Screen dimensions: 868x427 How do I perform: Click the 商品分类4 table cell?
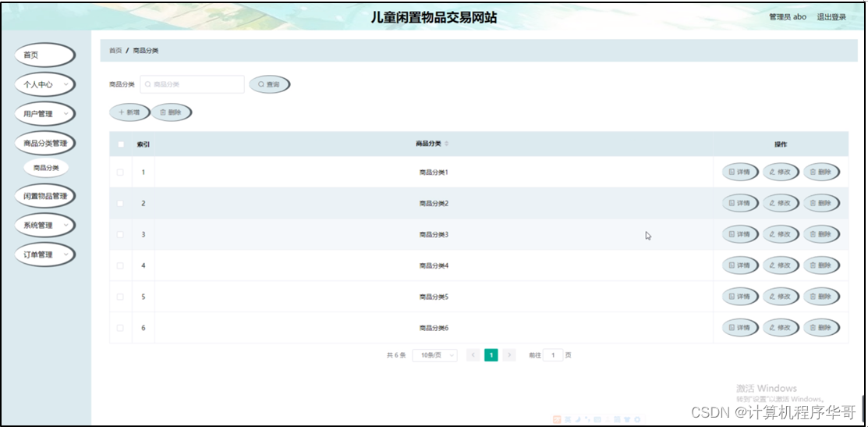[x=434, y=265]
